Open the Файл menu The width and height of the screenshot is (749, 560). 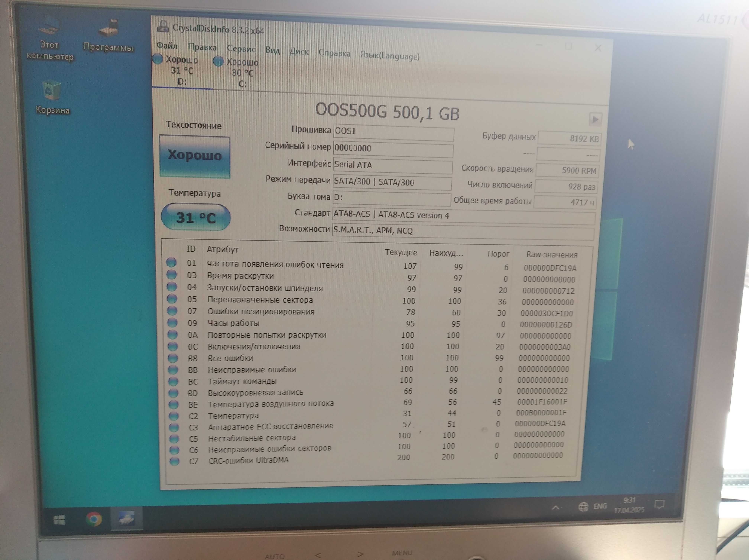[x=167, y=46]
